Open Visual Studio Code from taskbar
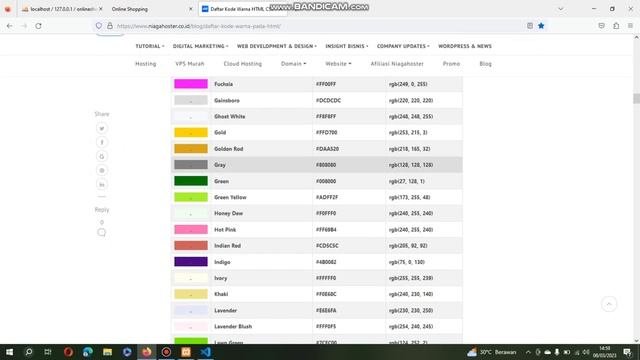This screenshot has height=360, width=640. (x=205, y=352)
